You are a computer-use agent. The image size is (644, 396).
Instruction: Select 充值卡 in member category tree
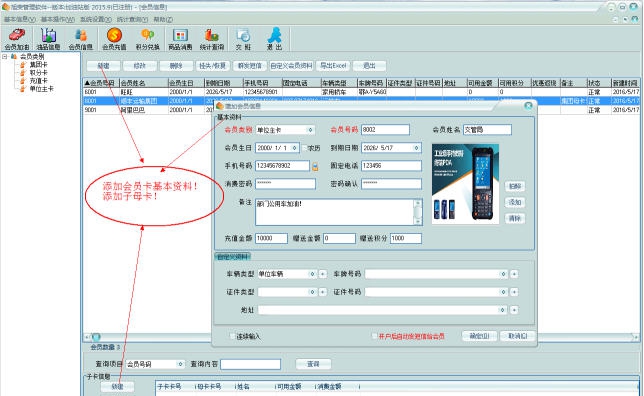click(x=38, y=81)
